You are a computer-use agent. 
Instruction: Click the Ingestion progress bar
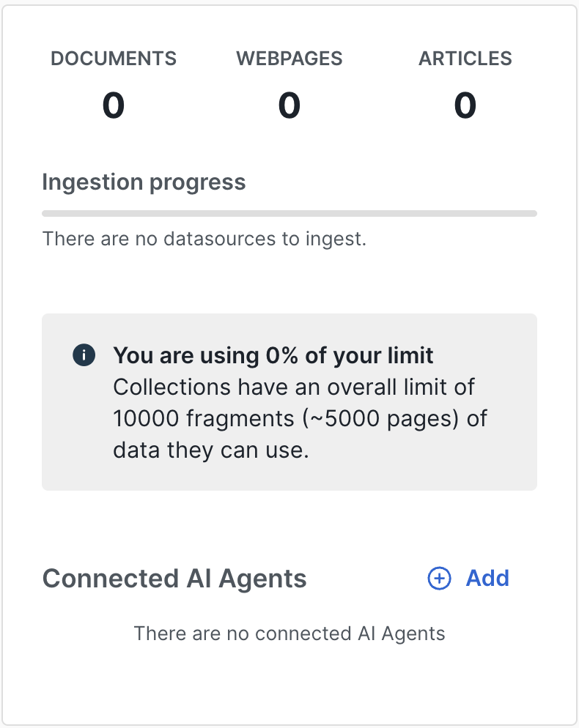point(289,214)
